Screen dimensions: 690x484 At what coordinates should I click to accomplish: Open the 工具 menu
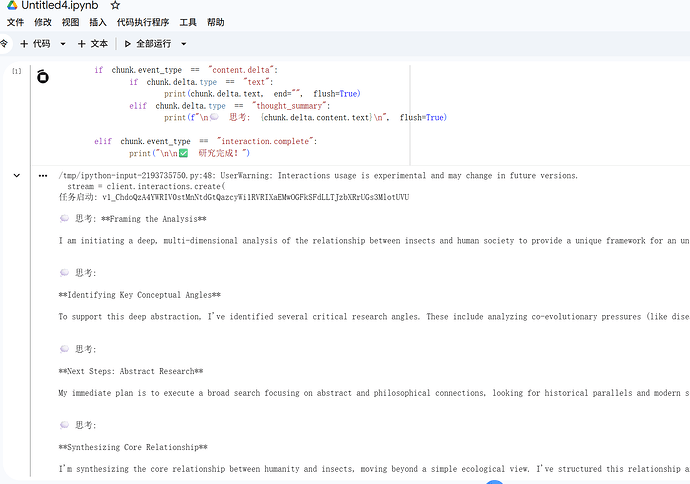[188, 22]
